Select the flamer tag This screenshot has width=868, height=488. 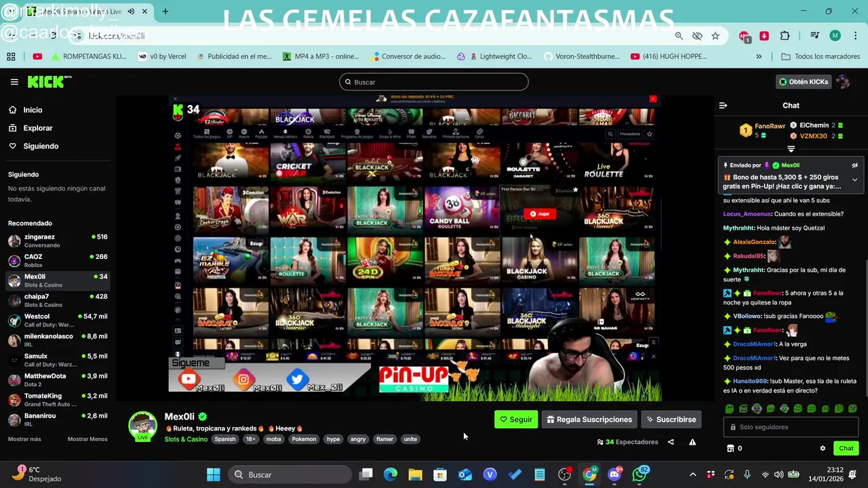384,439
